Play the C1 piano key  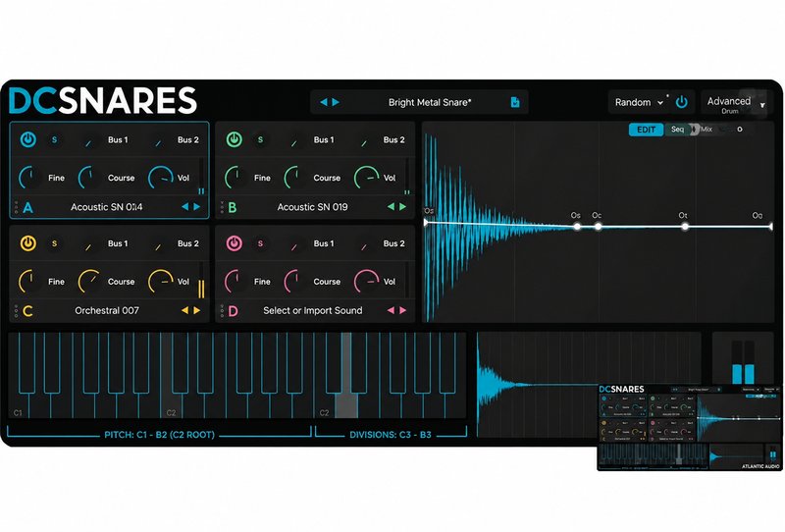pyautogui.click(x=19, y=405)
